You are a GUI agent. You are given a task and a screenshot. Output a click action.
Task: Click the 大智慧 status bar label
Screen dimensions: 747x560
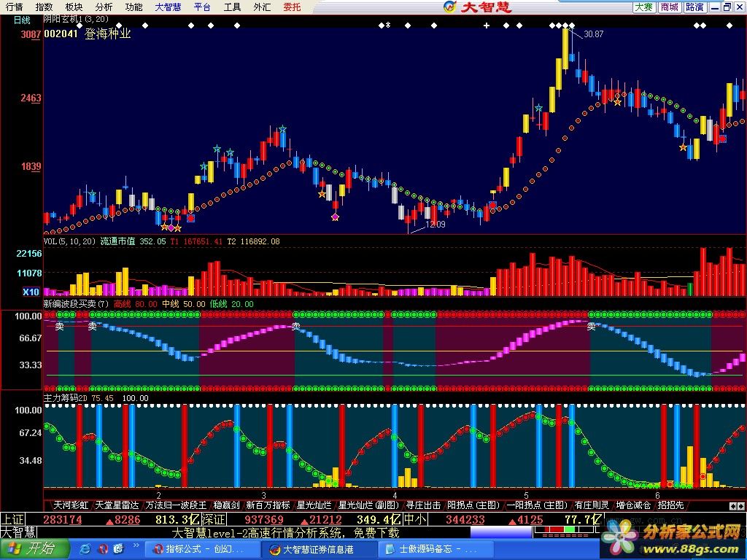18,532
